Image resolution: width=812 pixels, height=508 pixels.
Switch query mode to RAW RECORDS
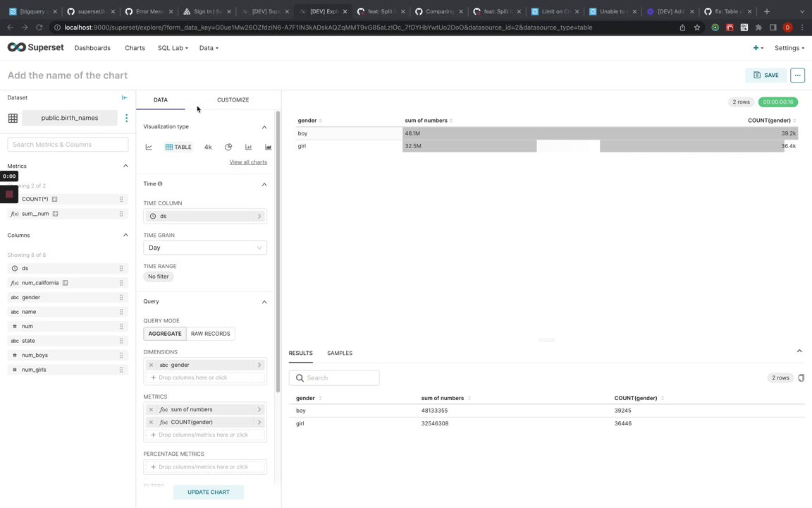point(210,334)
